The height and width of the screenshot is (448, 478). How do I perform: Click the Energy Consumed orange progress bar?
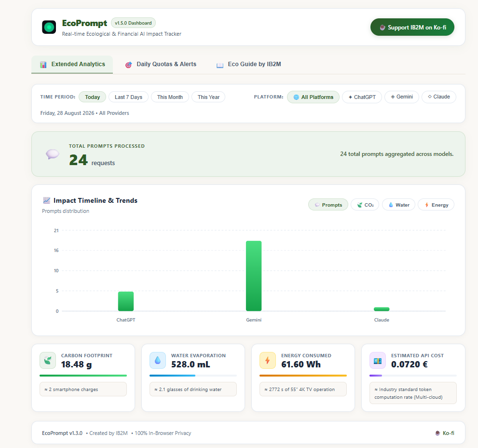click(303, 376)
